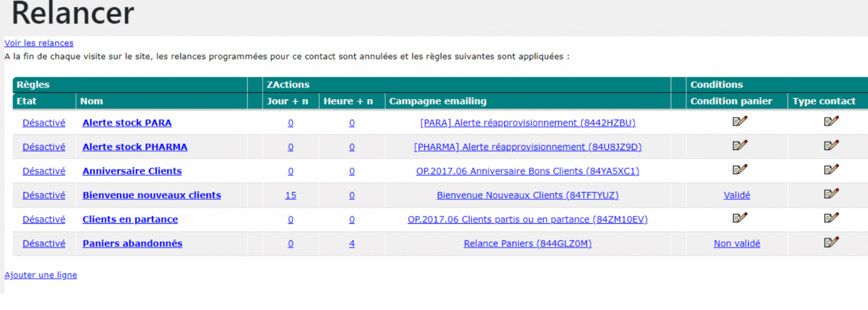Open campaign 'Relance Paniers (844GLZ0M)'

coord(528,244)
